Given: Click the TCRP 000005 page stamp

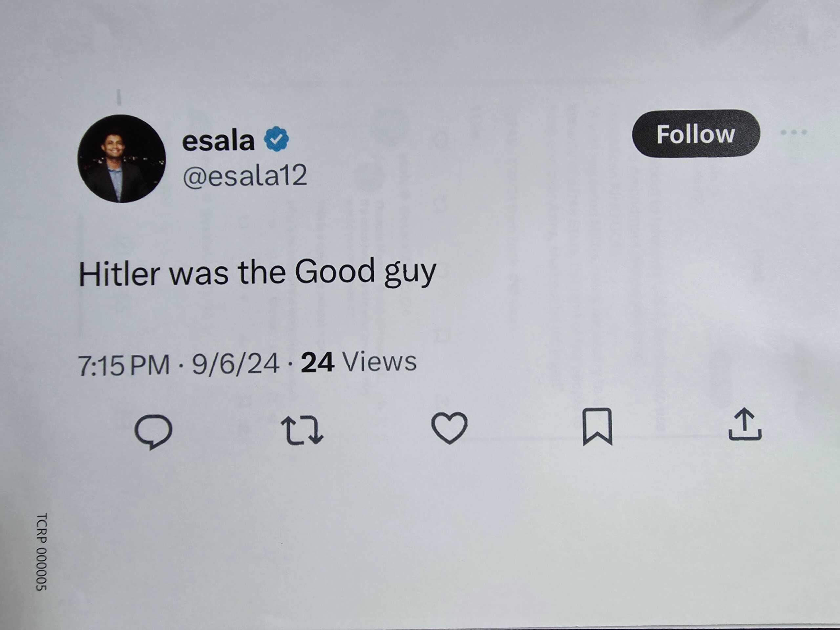Looking at the screenshot, I should pyautogui.click(x=41, y=551).
